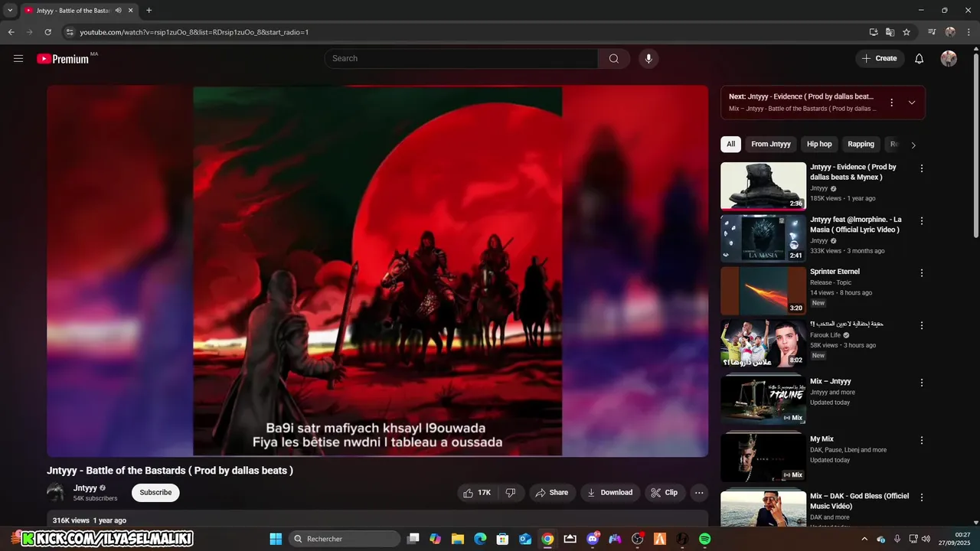Play the Jntyyy - Evidence thumbnail

click(763, 185)
